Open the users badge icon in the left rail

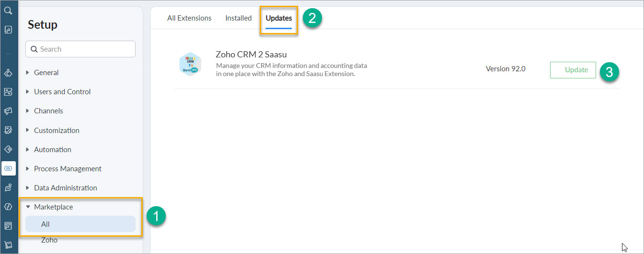[8, 92]
